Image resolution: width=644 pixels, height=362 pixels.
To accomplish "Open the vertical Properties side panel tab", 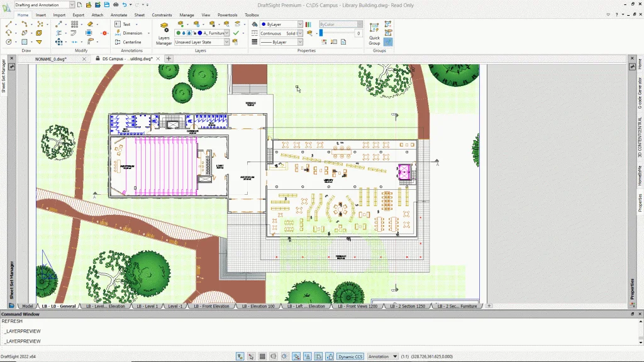I will [640, 202].
